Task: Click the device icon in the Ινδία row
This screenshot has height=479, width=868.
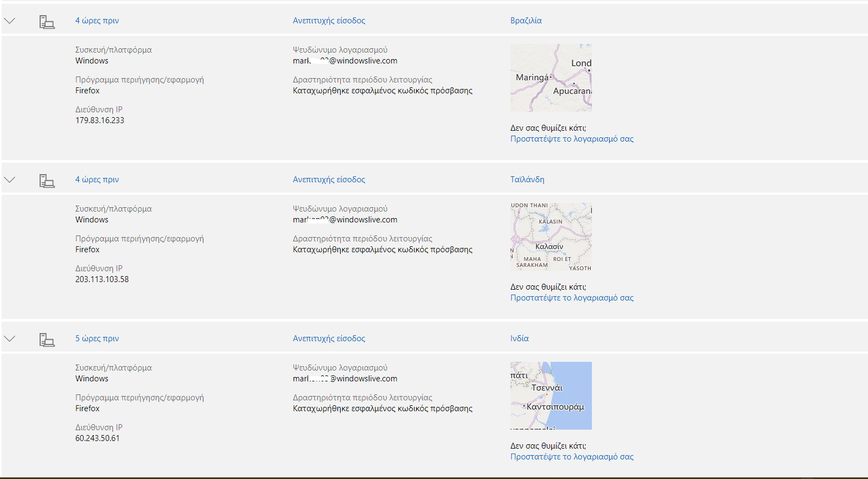Action: click(47, 340)
